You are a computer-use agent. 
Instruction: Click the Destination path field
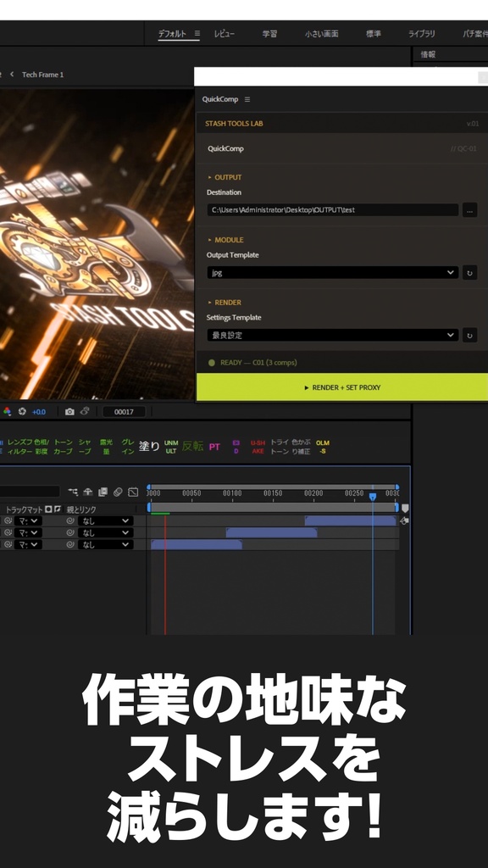[332, 210]
